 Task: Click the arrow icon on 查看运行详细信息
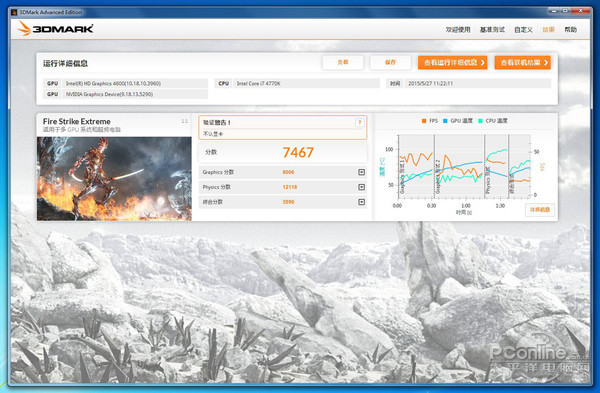[482, 62]
